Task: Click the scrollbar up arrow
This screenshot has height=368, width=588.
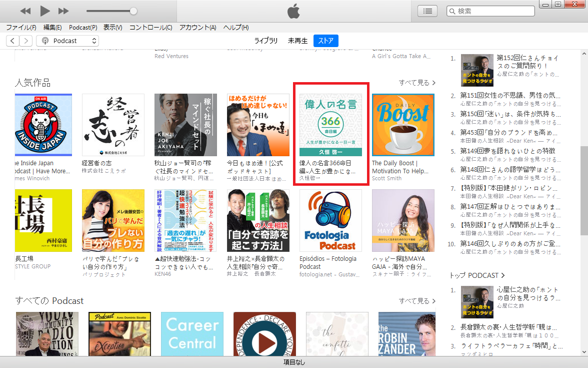Action: pos(584,54)
